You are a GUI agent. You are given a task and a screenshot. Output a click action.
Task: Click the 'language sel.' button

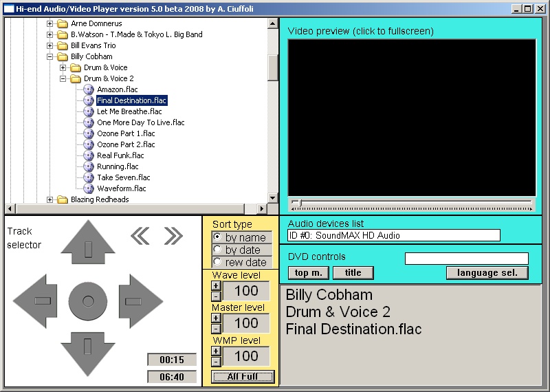(x=487, y=272)
